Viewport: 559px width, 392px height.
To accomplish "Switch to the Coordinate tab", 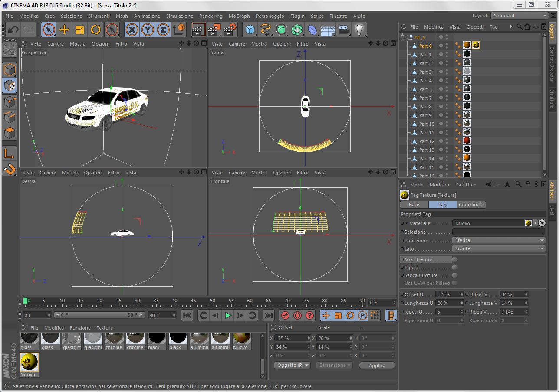I will [471, 205].
